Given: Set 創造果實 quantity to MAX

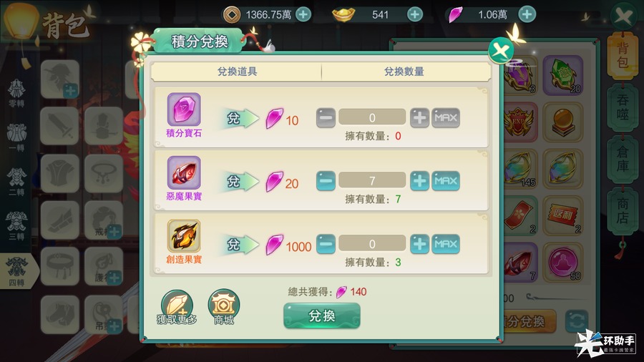Looking at the screenshot, I should click(446, 244).
